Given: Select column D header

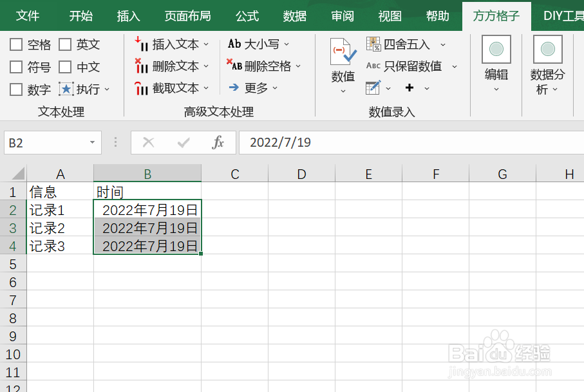Looking at the screenshot, I should (x=302, y=174).
